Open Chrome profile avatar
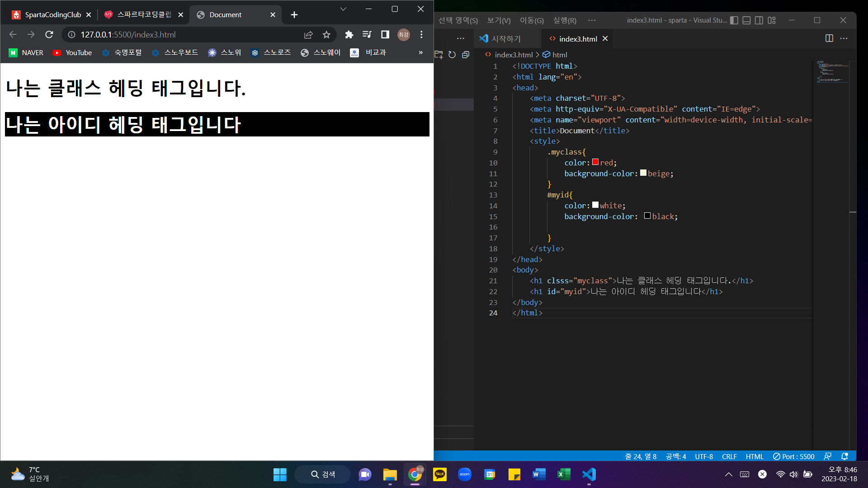 click(x=403, y=34)
